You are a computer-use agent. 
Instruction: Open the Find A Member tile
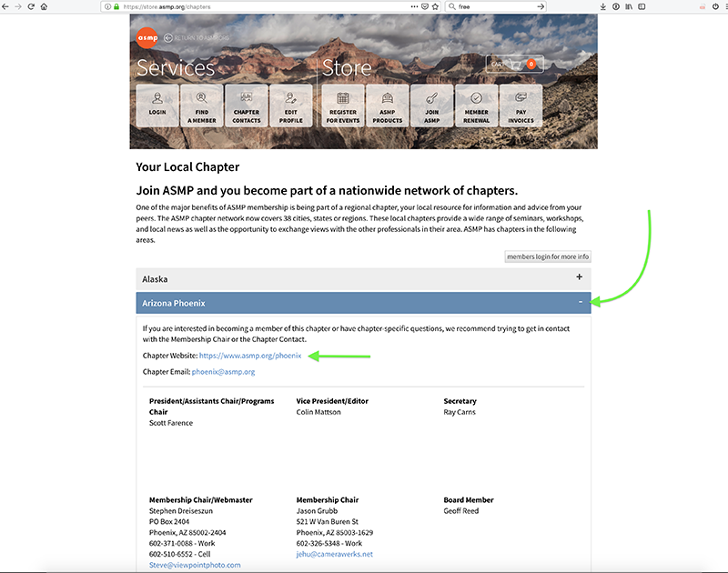[x=201, y=106]
